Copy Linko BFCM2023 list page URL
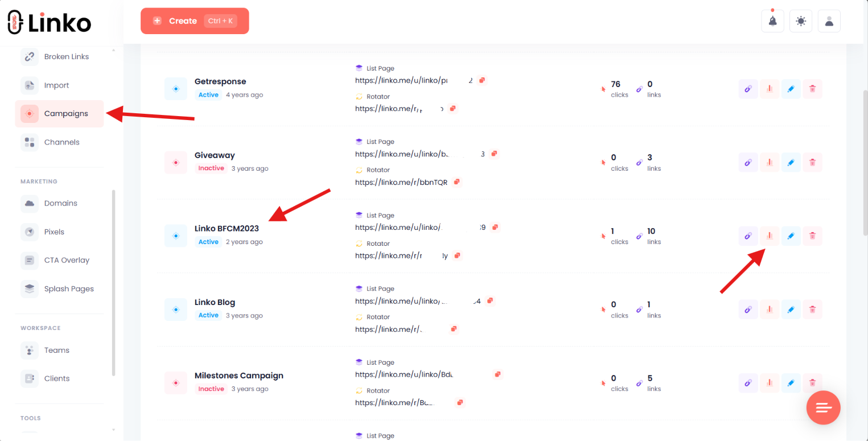This screenshot has height=441, width=868. (495, 227)
